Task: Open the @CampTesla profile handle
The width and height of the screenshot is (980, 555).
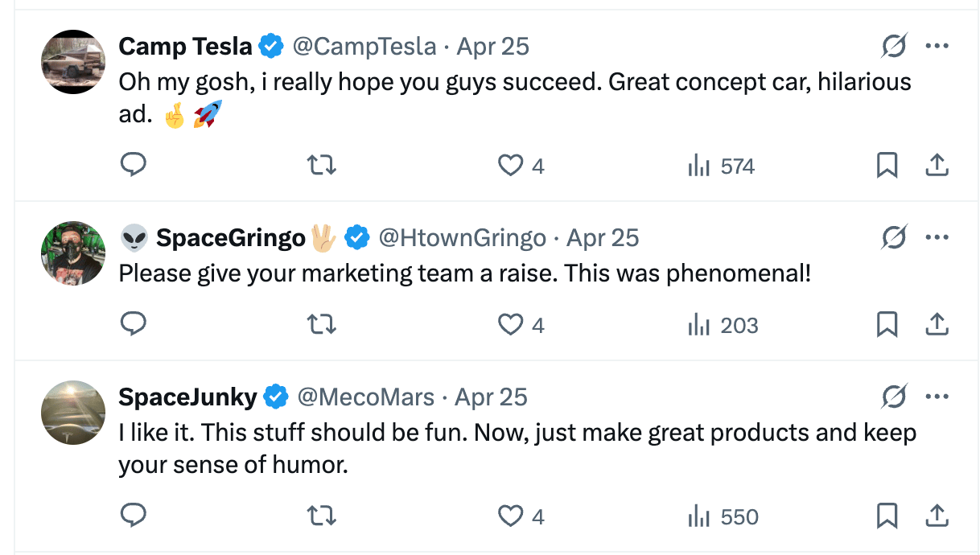Action: coord(364,47)
